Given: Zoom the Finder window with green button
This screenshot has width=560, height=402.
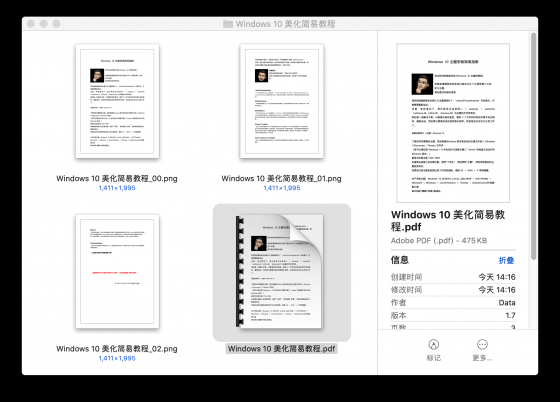Looking at the screenshot, I should click(56, 24).
